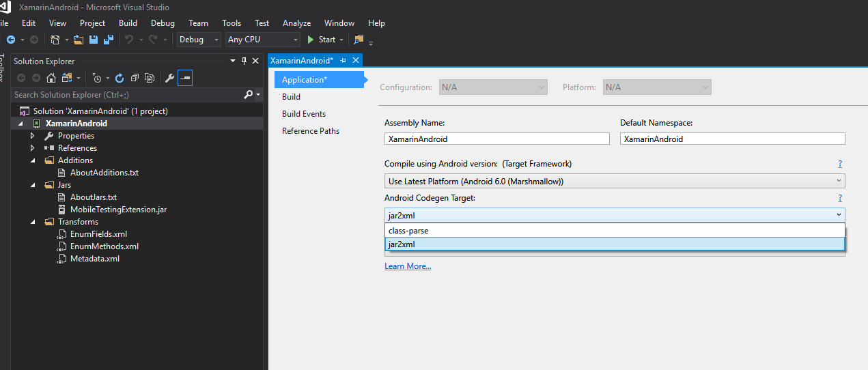The image size is (868, 370).
Task: Click the Save All icon
Action: [x=108, y=40]
